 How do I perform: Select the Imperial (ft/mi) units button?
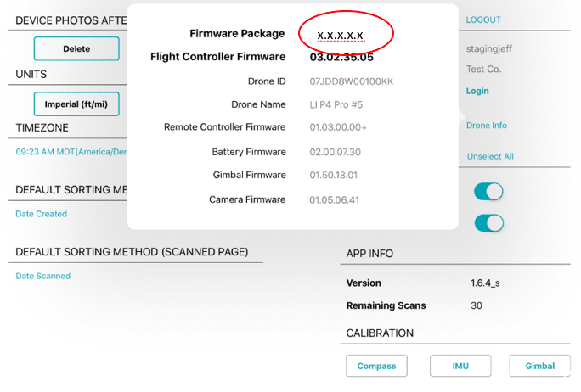[76, 104]
